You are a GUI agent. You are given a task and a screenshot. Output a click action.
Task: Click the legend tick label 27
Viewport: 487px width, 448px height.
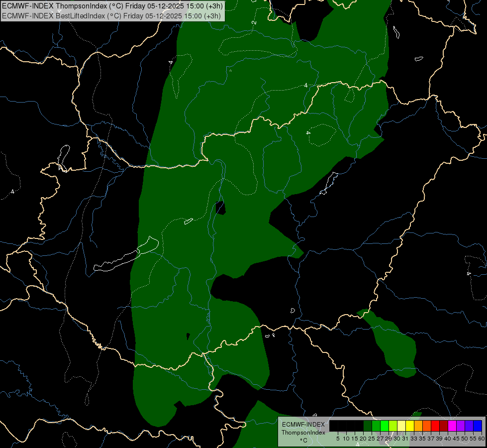(380, 439)
